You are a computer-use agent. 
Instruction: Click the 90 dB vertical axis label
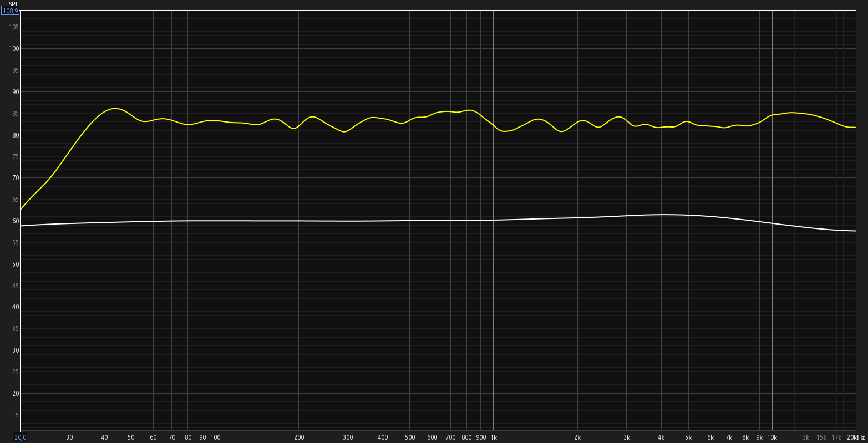click(16, 92)
